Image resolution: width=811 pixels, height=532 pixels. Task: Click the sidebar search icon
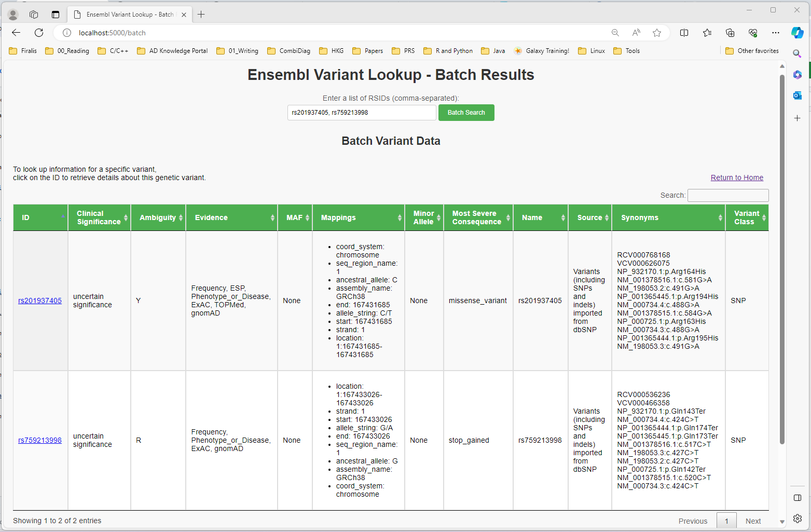798,53
